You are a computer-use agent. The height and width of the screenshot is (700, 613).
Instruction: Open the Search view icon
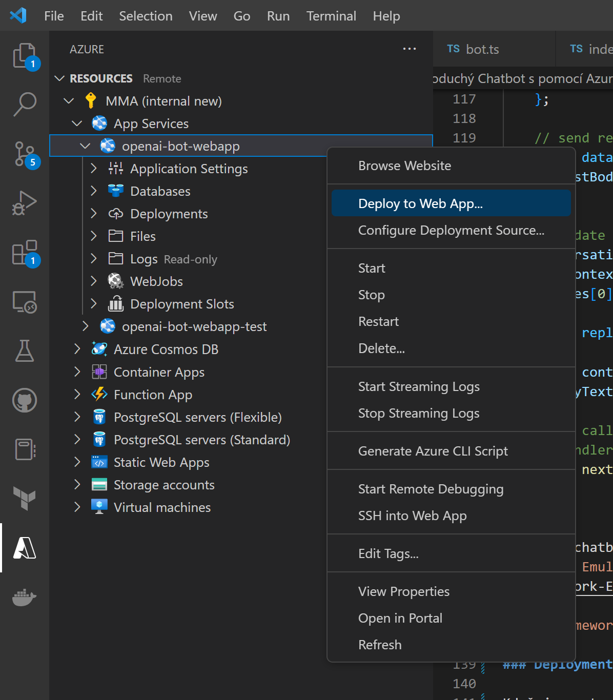[24, 104]
